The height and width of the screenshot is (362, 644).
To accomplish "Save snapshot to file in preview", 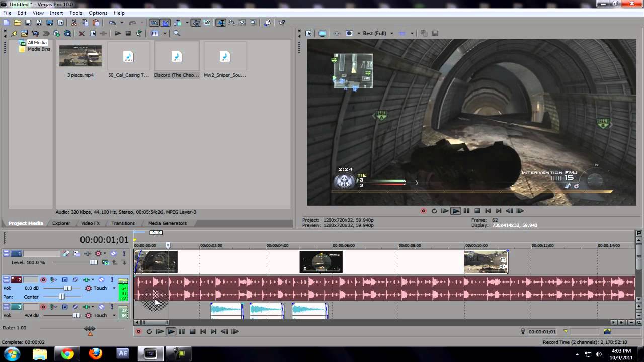I will [x=435, y=34].
